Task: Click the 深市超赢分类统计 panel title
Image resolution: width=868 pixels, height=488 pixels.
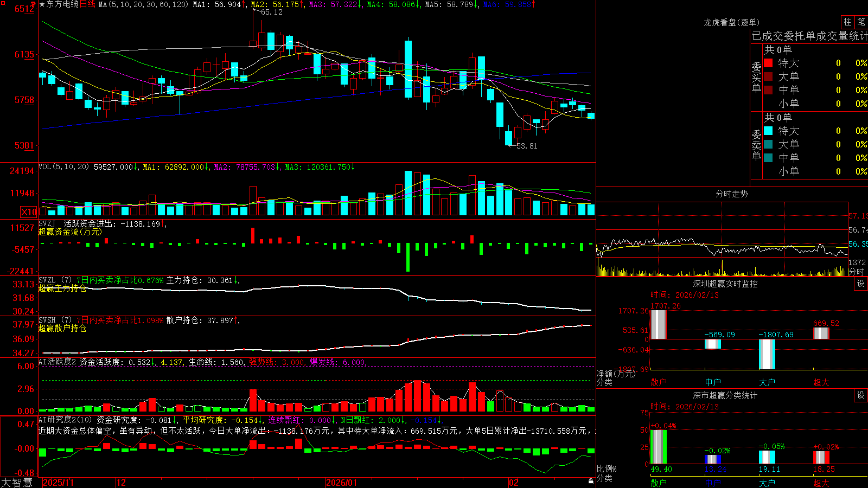Action: [x=725, y=395]
